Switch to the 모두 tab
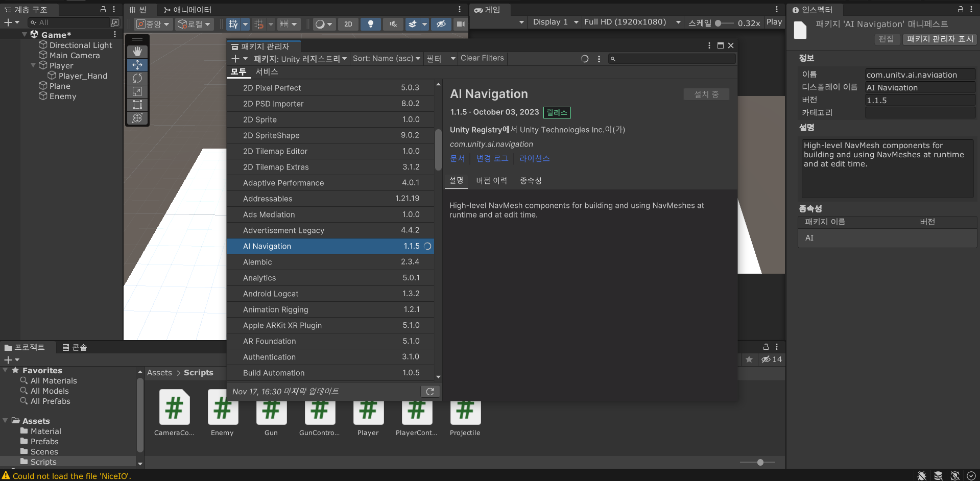Image resolution: width=980 pixels, height=481 pixels. click(238, 71)
